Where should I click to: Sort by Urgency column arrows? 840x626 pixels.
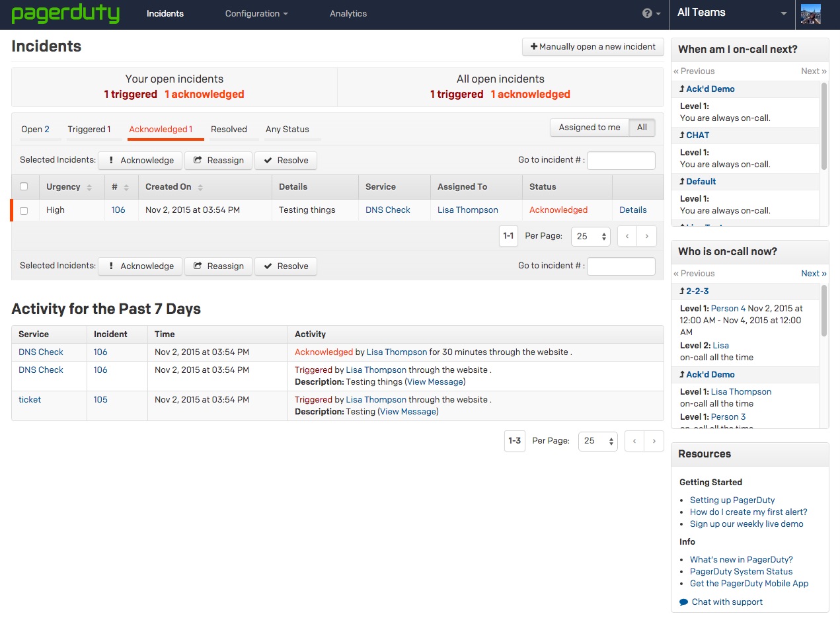tap(89, 188)
